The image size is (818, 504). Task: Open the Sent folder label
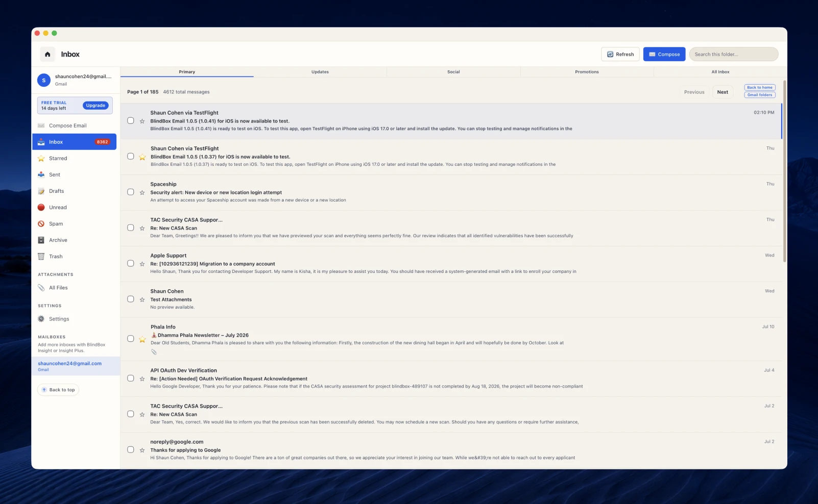[x=55, y=174]
